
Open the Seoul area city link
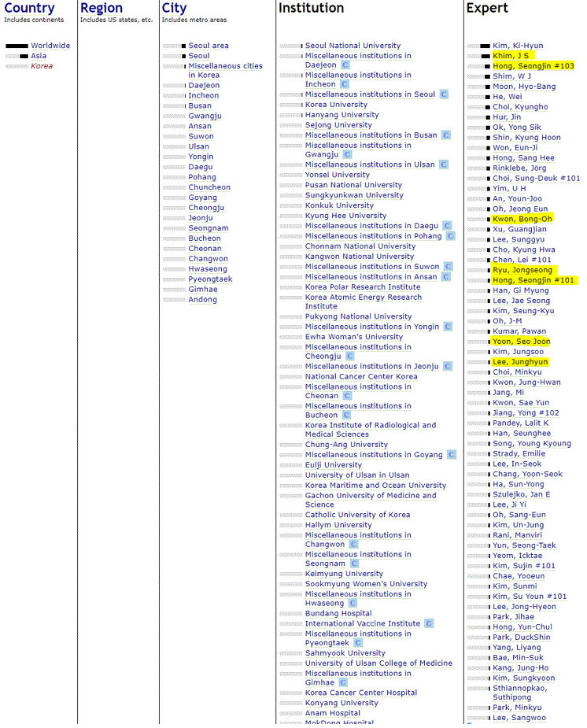coord(209,46)
